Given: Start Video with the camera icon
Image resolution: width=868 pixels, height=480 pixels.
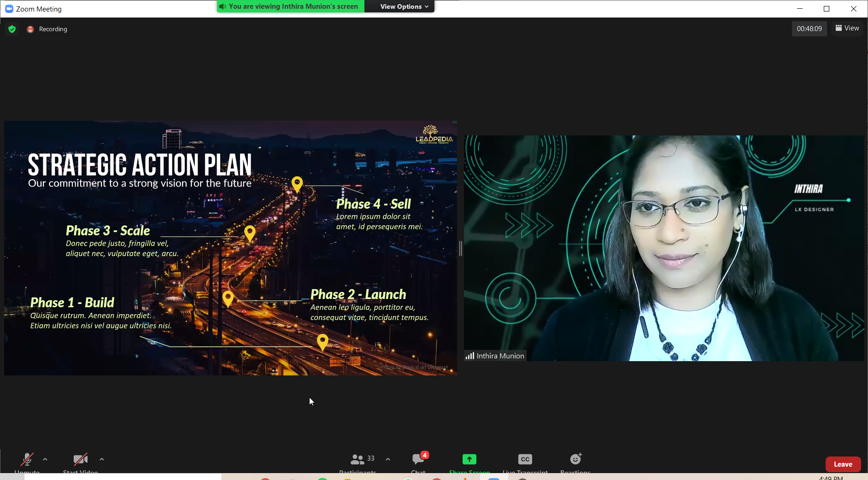Looking at the screenshot, I should click(81, 459).
